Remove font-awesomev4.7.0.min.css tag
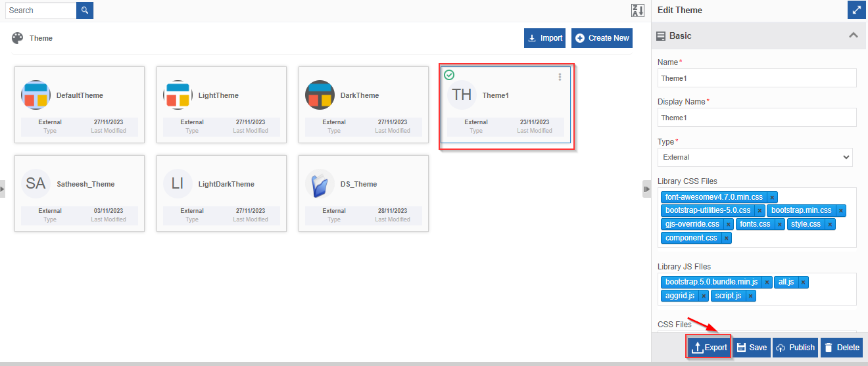This screenshot has height=366, width=868. (x=773, y=197)
